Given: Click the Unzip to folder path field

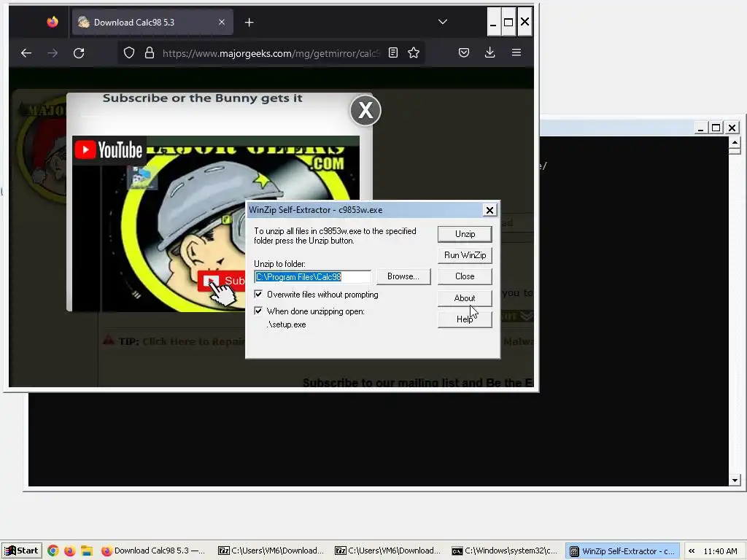Looking at the screenshot, I should pyautogui.click(x=312, y=276).
